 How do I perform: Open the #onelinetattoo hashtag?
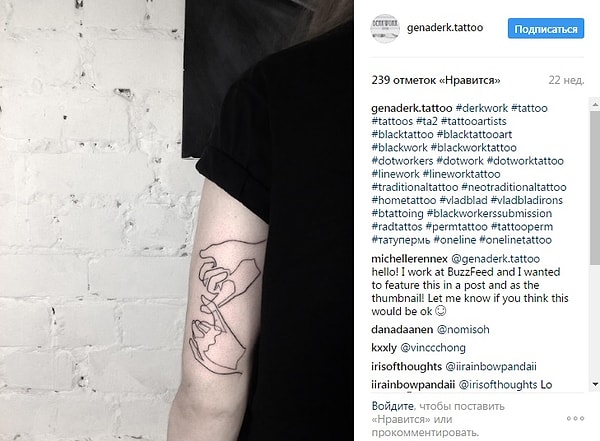515,240
